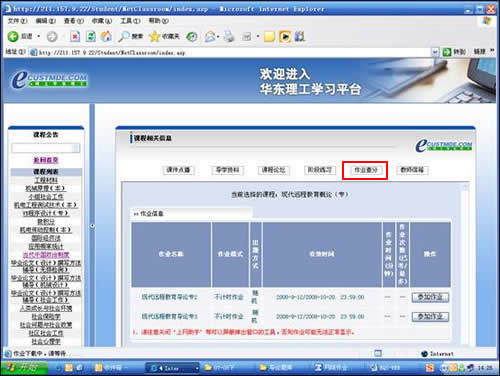The height and width of the screenshot is (376, 500).
Task: Go to the browser Home page icon
Action: coord(106,36)
